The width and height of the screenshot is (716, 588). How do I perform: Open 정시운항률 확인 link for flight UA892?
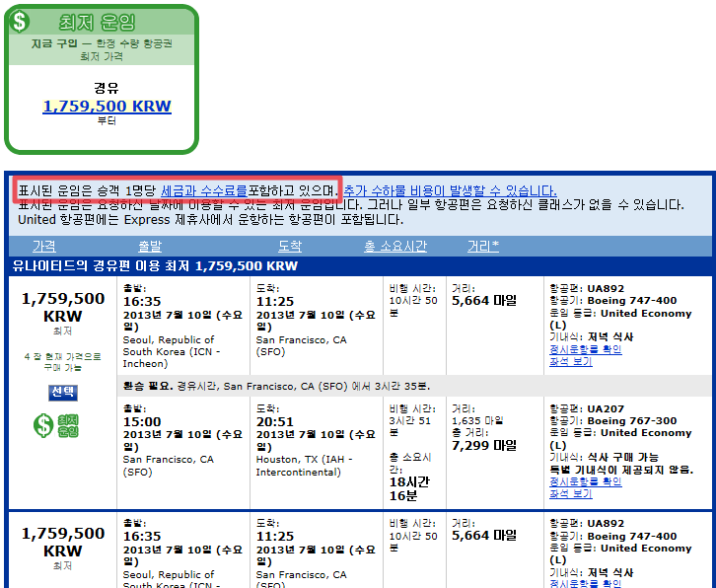coord(586,349)
